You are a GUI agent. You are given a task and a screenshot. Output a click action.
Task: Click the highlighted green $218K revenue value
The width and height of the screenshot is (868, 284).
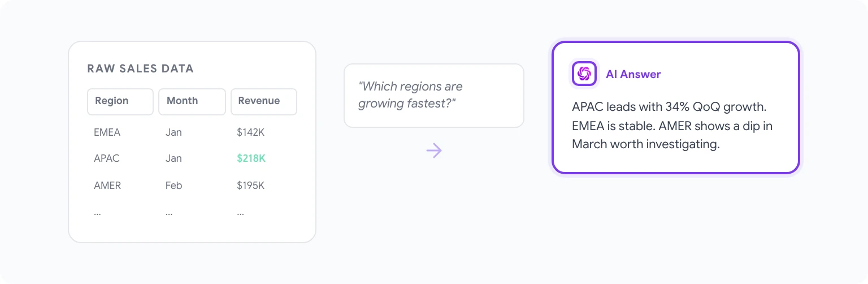point(251,158)
